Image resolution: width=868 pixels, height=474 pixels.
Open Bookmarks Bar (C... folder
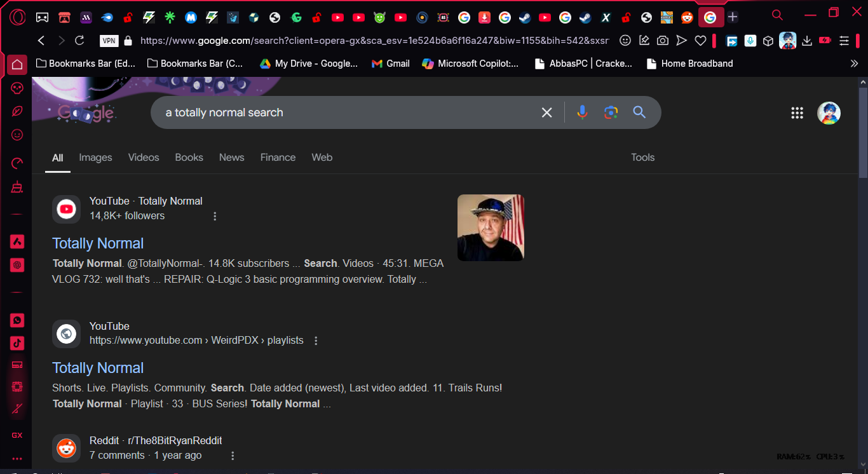(195, 64)
